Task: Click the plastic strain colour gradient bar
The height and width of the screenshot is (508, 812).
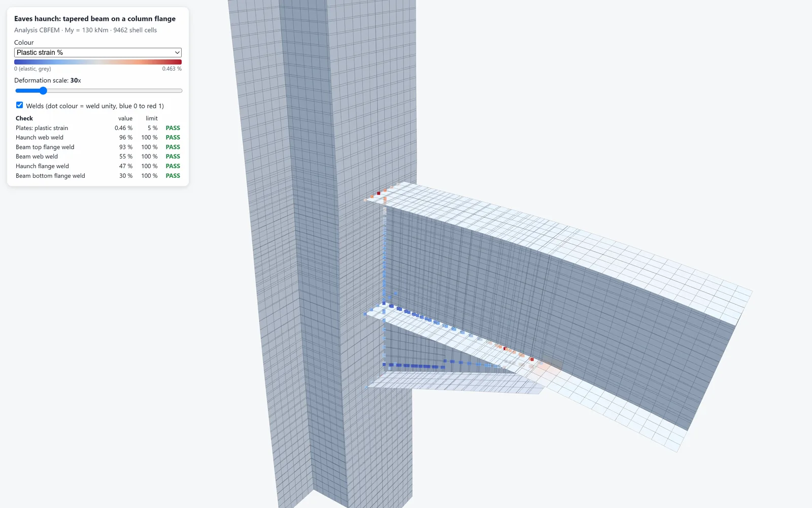Action: point(98,62)
